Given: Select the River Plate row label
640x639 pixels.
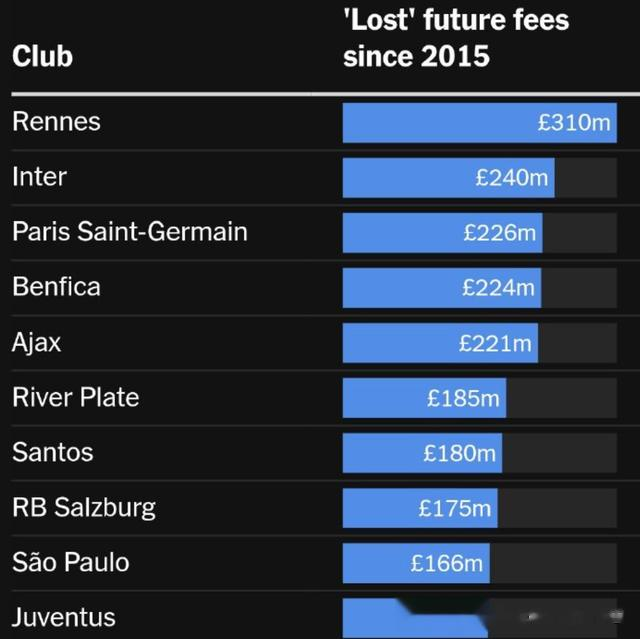Looking at the screenshot, I should pos(76,397).
